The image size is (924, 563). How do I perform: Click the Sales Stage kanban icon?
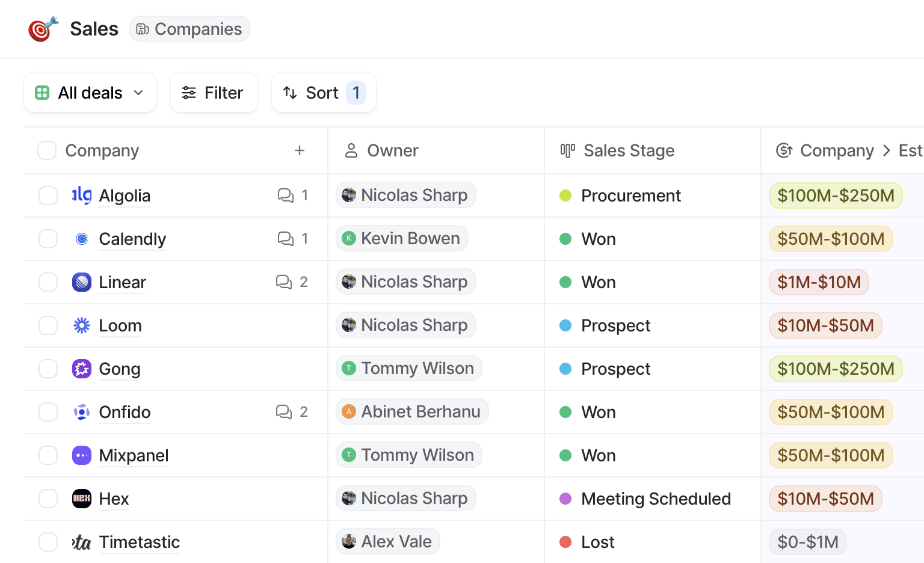[567, 150]
